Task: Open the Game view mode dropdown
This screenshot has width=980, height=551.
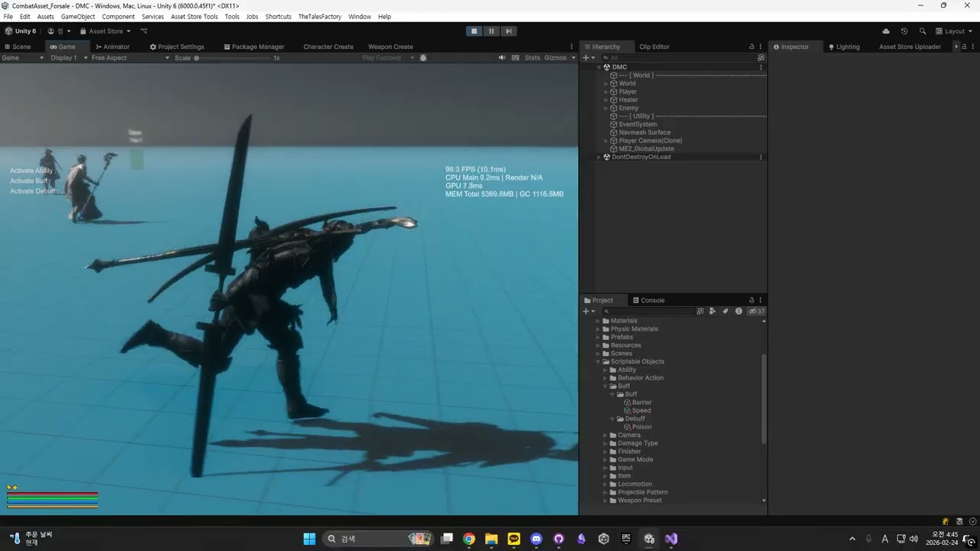Action: (23, 58)
